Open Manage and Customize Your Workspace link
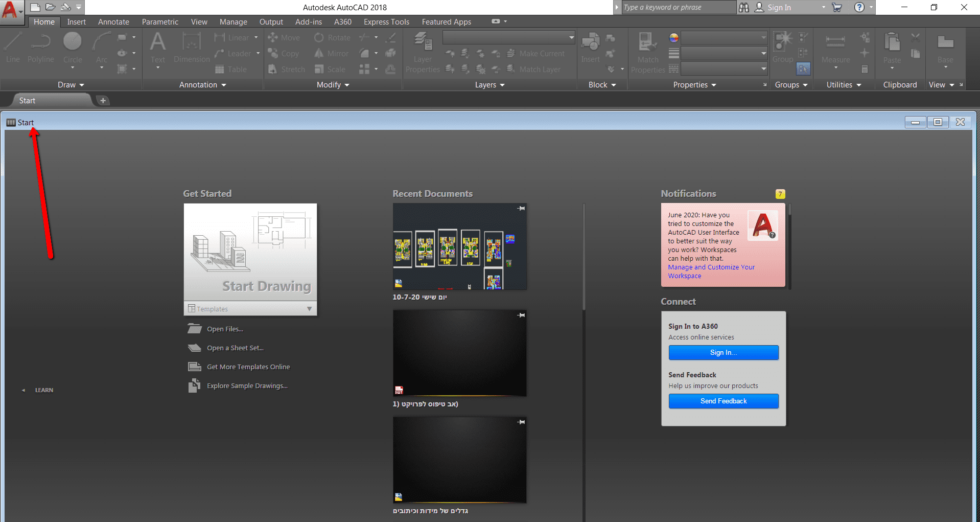980x522 pixels. pyautogui.click(x=711, y=271)
